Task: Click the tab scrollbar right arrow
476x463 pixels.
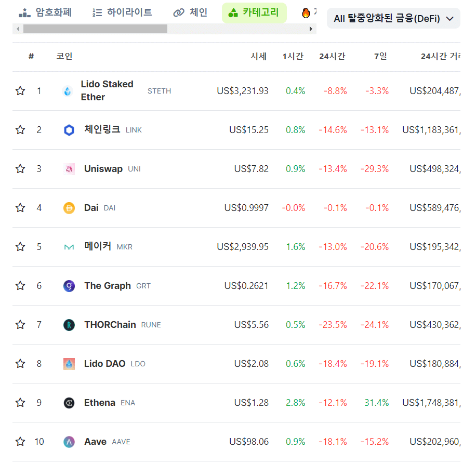Action: (x=311, y=29)
